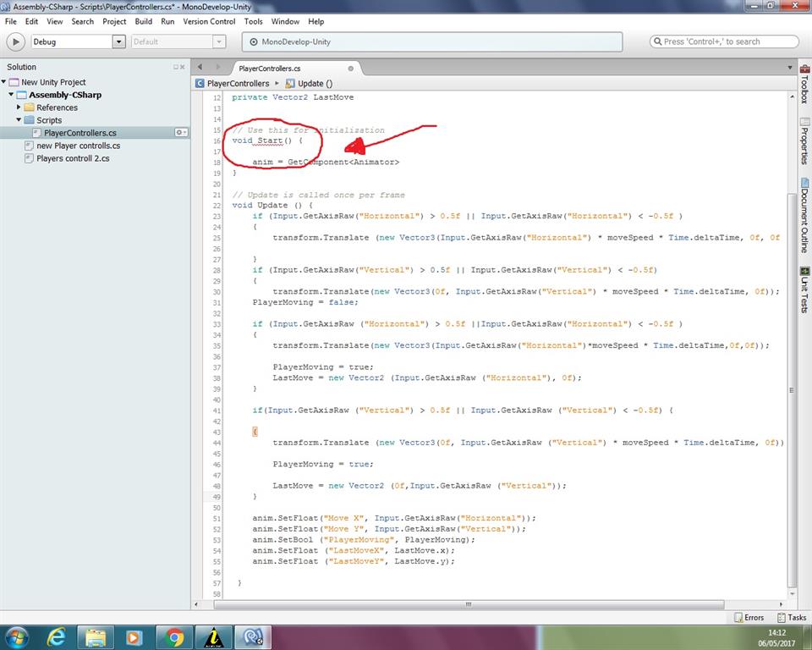Click the References folder icon
The image size is (812, 650).
click(29, 107)
